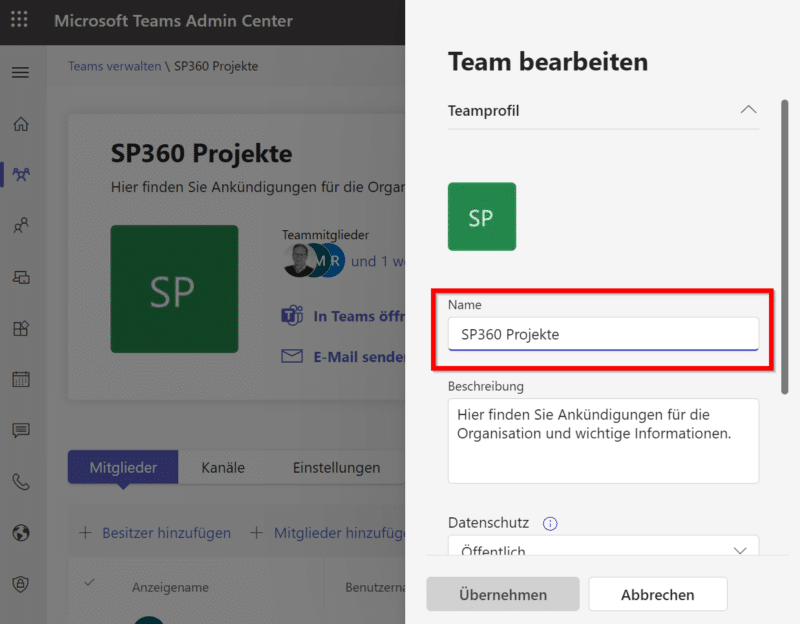Image resolution: width=800 pixels, height=624 pixels.
Task: Collapse the Teamprofil section chevron
Action: click(748, 111)
